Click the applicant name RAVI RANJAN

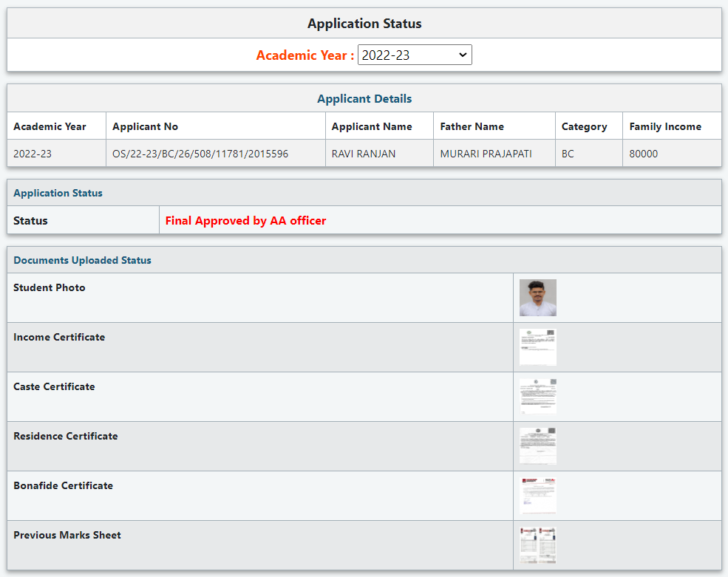tap(364, 154)
